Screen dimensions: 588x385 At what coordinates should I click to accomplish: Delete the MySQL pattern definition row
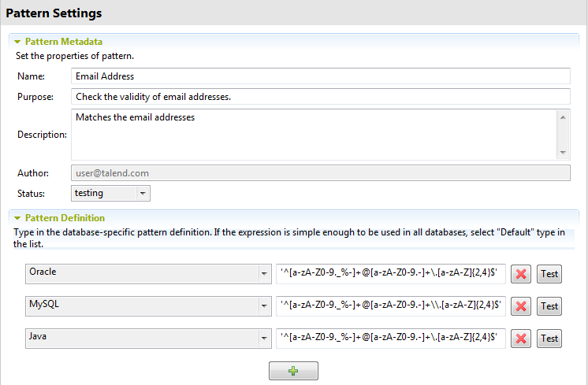(x=521, y=306)
